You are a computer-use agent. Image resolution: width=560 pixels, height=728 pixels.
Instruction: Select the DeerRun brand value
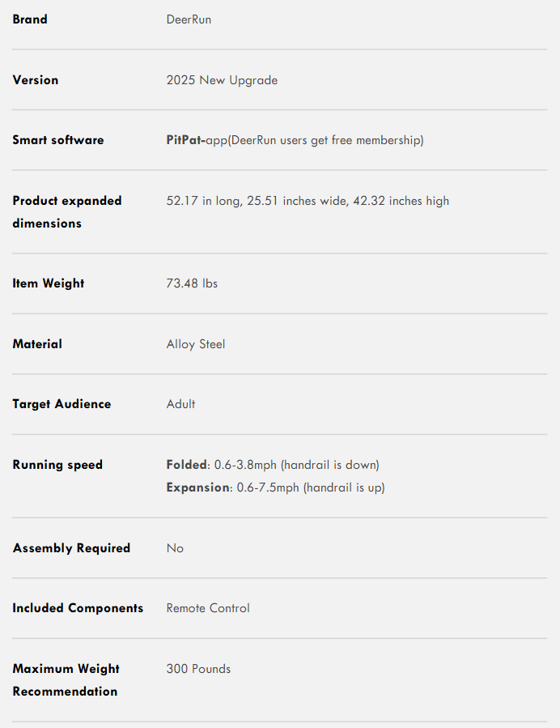click(189, 19)
